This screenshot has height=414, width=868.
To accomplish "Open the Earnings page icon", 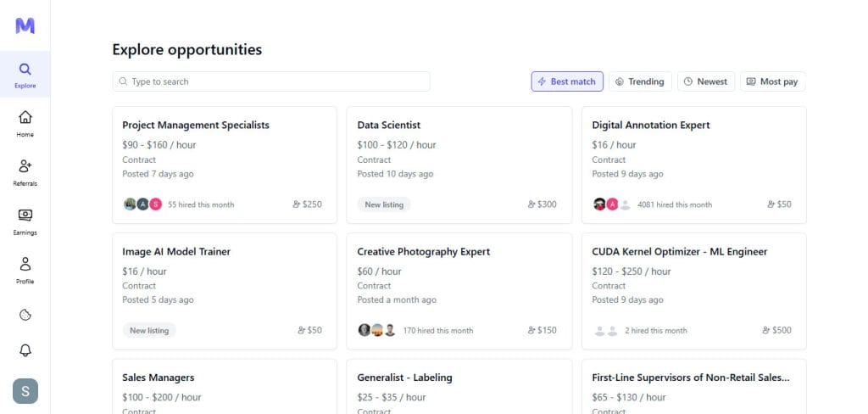I will point(25,221).
